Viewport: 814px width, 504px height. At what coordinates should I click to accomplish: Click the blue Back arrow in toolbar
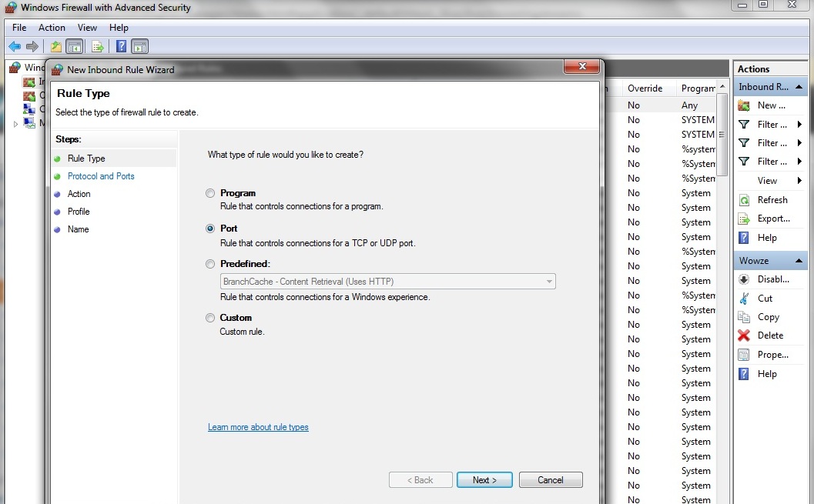(x=14, y=47)
